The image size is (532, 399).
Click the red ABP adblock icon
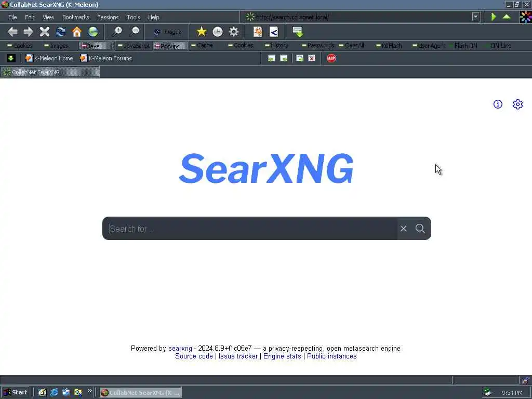(x=331, y=58)
